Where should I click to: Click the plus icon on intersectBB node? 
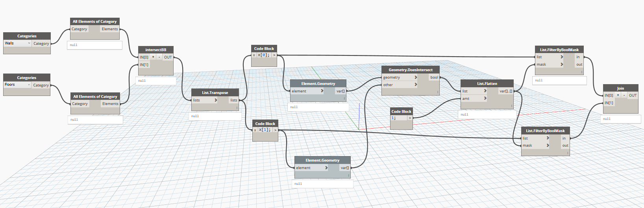click(x=153, y=57)
